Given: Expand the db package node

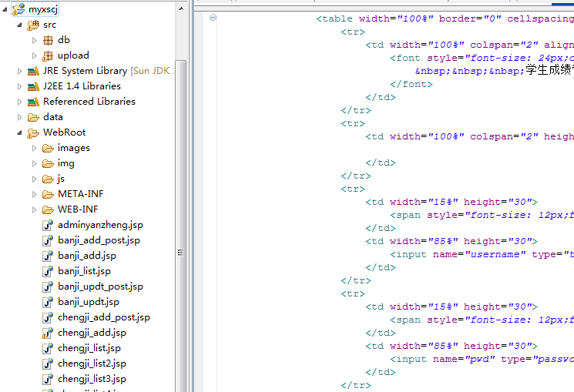Looking at the screenshot, I should (34, 40).
